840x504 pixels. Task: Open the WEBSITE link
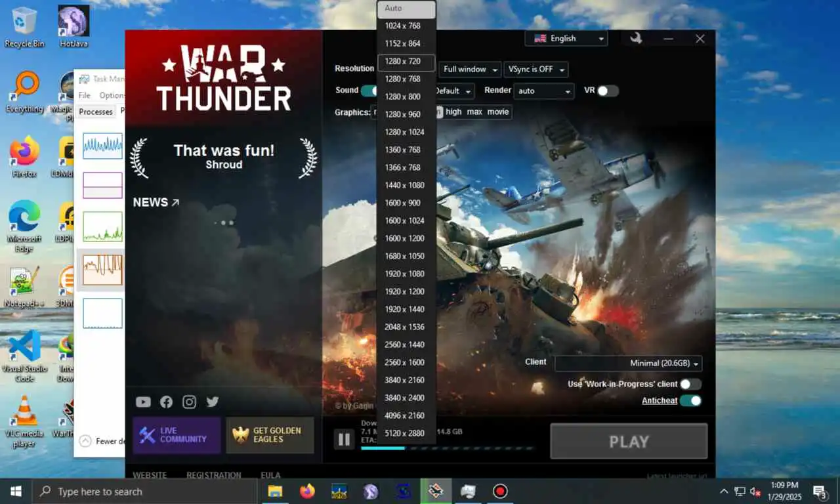tap(150, 475)
